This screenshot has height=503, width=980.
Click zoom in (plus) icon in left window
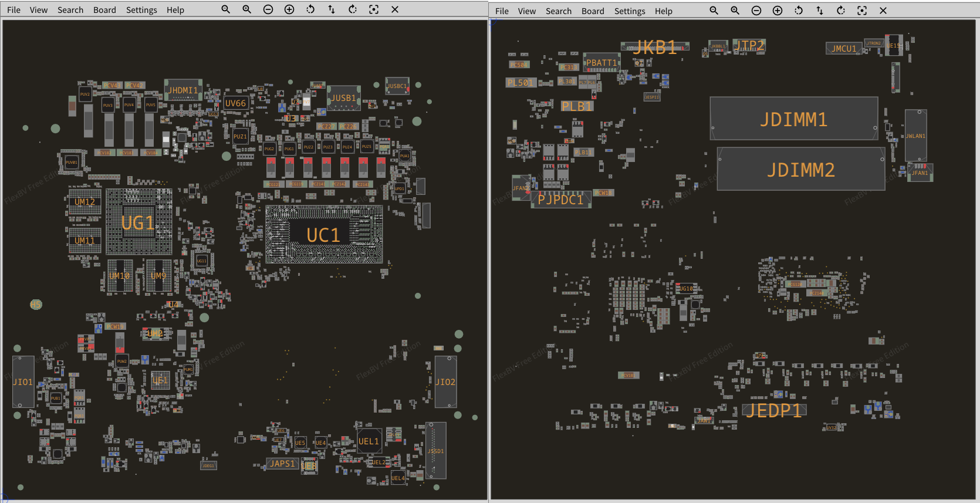click(289, 9)
